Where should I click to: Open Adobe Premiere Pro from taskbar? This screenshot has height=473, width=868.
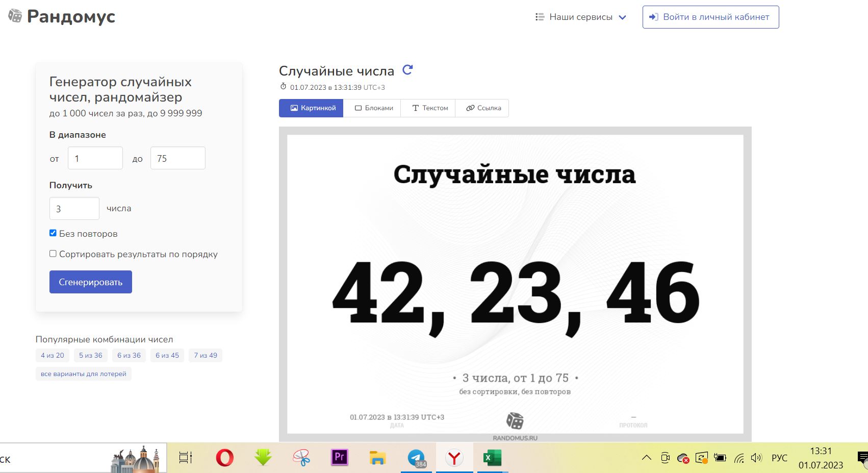pos(339,458)
